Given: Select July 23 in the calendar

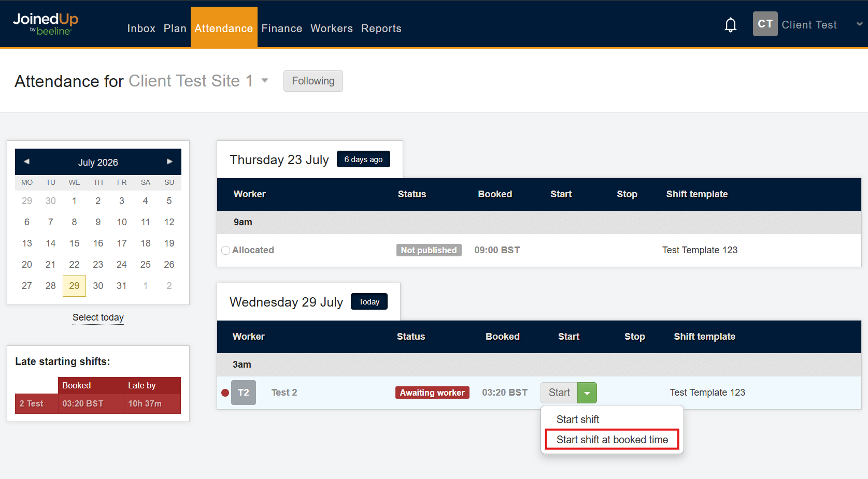Looking at the screenshot, I should 98,265.
